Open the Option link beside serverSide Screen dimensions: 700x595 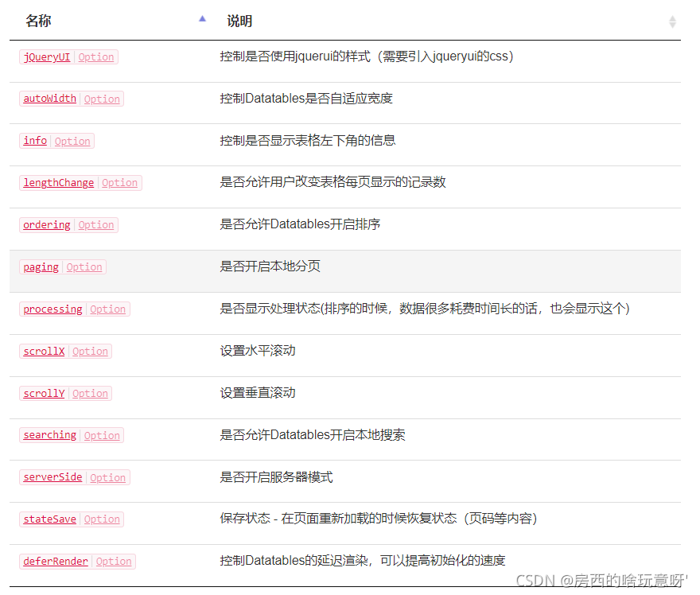[x=107, y=477]
